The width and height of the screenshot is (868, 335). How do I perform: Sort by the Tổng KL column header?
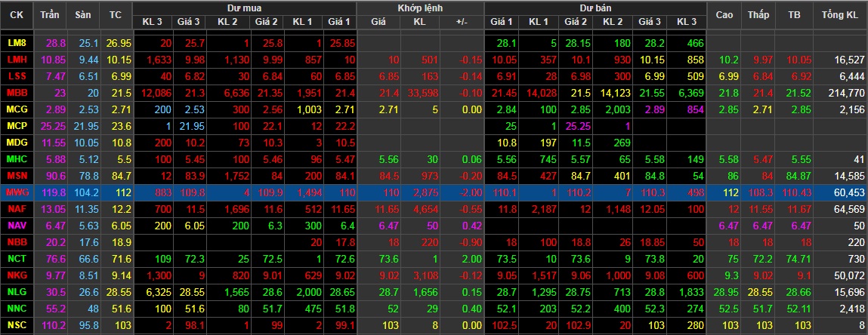839,14
